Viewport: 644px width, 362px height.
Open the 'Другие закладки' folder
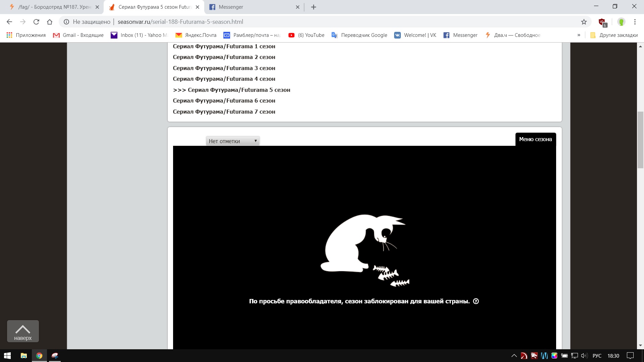coord(614,35)
